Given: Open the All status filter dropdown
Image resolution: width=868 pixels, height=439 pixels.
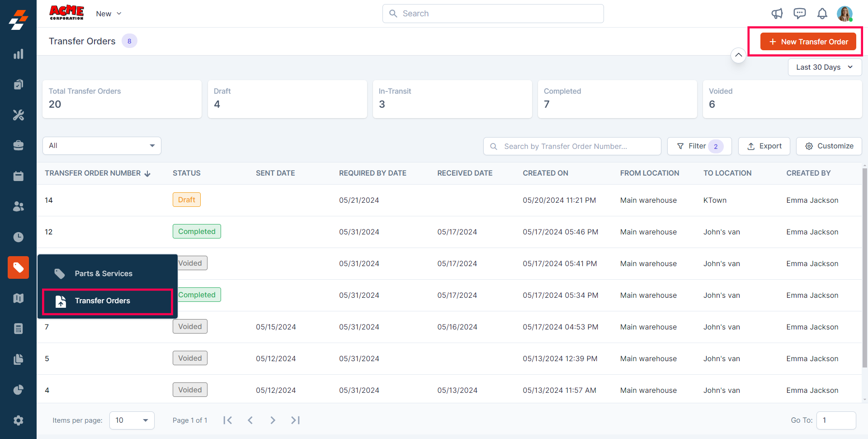Looking at the screenshot, I should pos(102,146).
